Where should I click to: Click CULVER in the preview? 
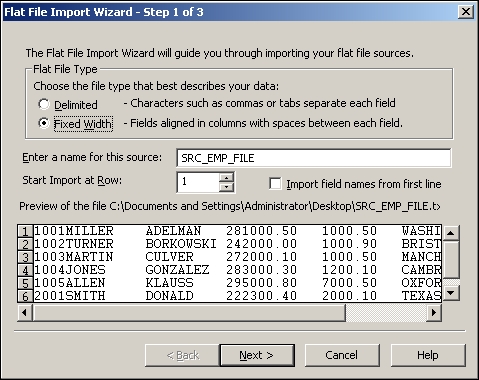169,257
